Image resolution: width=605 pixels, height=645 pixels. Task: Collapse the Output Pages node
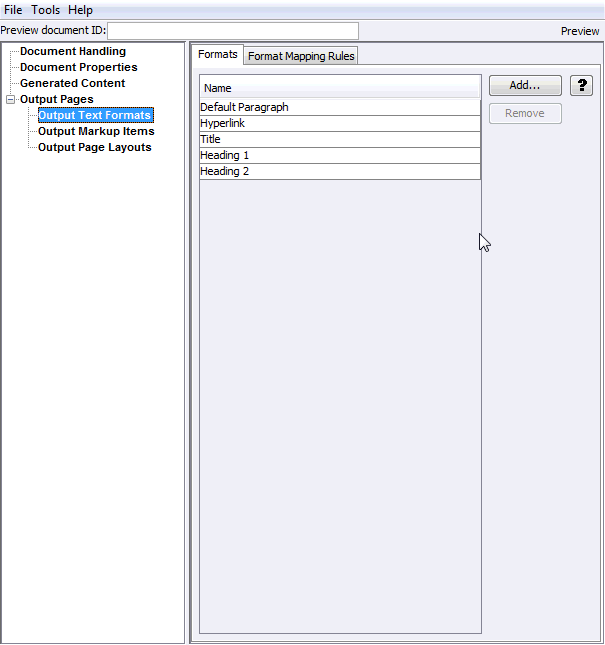[x=11, y=99]
